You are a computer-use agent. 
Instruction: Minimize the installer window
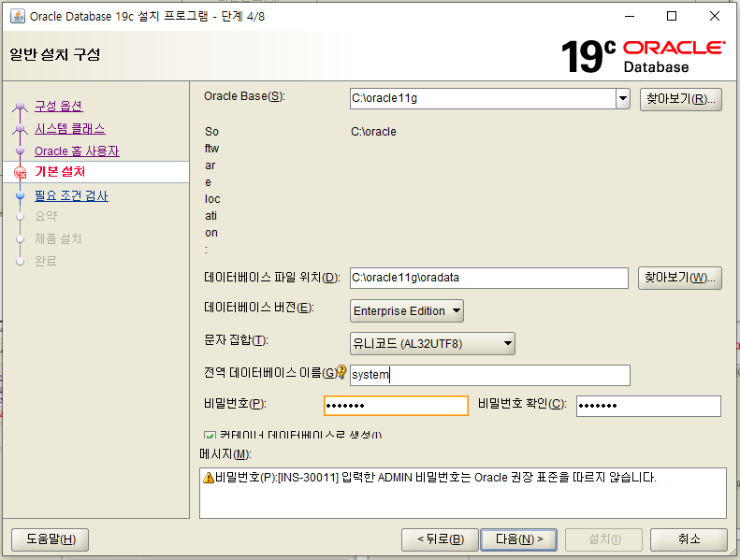630,16
